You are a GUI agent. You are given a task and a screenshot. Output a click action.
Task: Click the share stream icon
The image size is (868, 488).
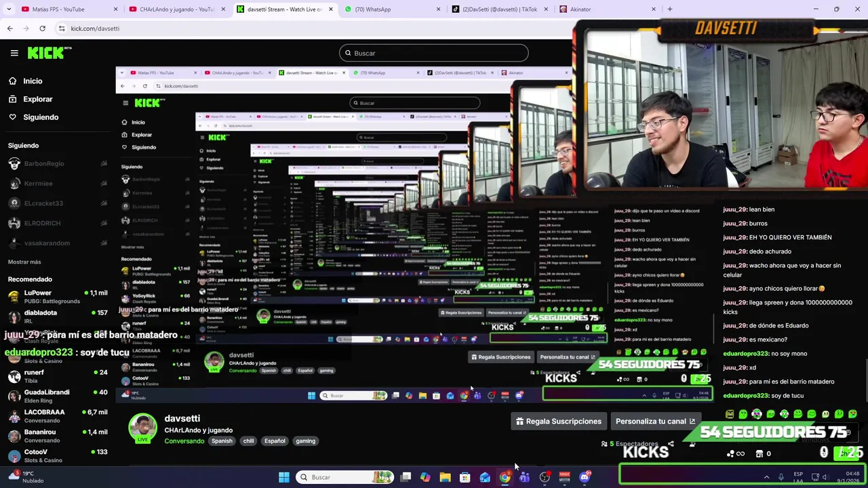[671, 445]
